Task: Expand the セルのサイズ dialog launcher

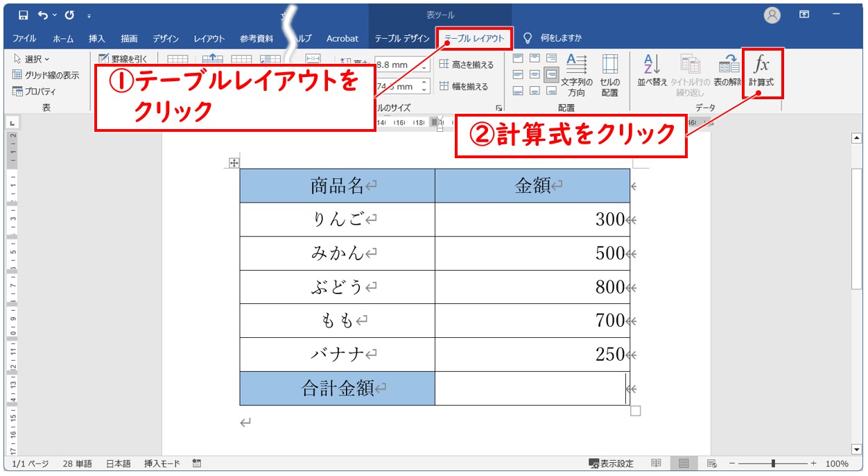Action: 498,108
